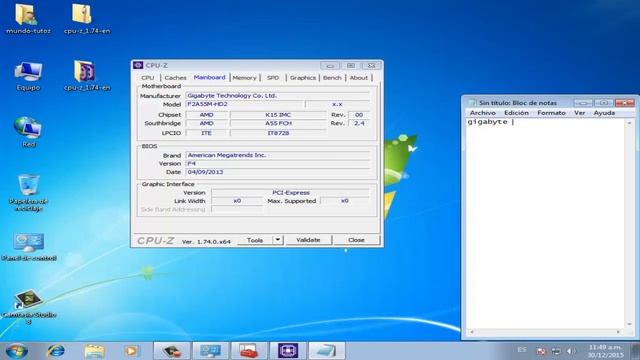Switch to the red toolbox taskbar window
The image size is (640, 360).
(249, 351)
